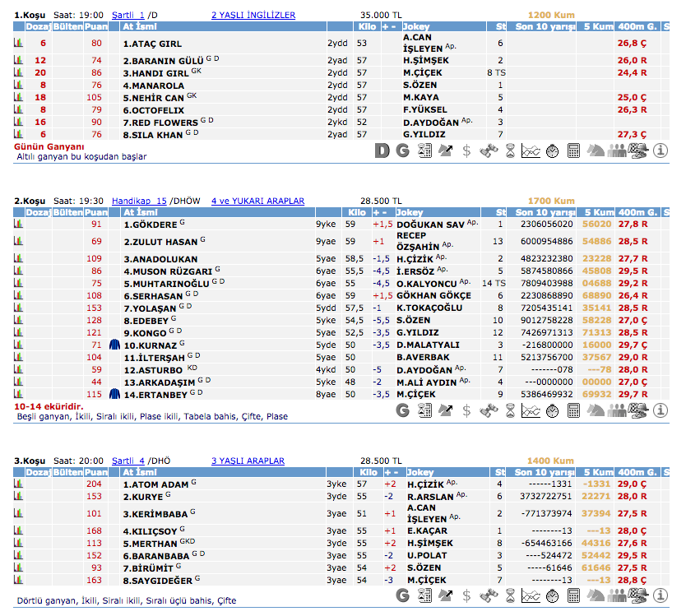Open the calculator icon for race 2
The image size is (686, 616).
pyautogui.click(x=574, y=411)
